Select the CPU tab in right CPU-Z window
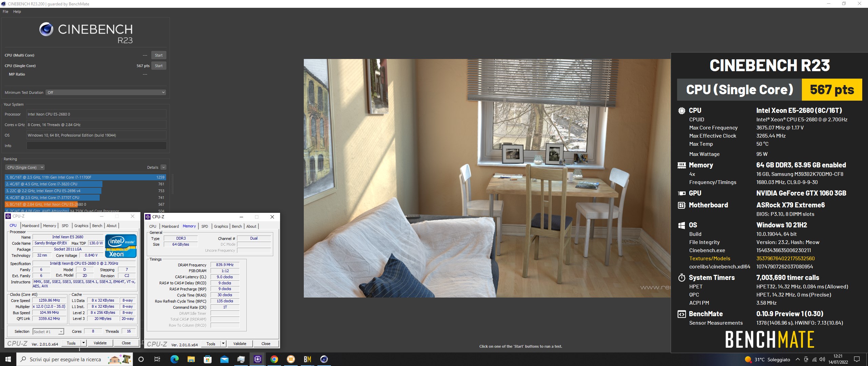The width and height of the screenshot is (868, 366). coord(153,226)
